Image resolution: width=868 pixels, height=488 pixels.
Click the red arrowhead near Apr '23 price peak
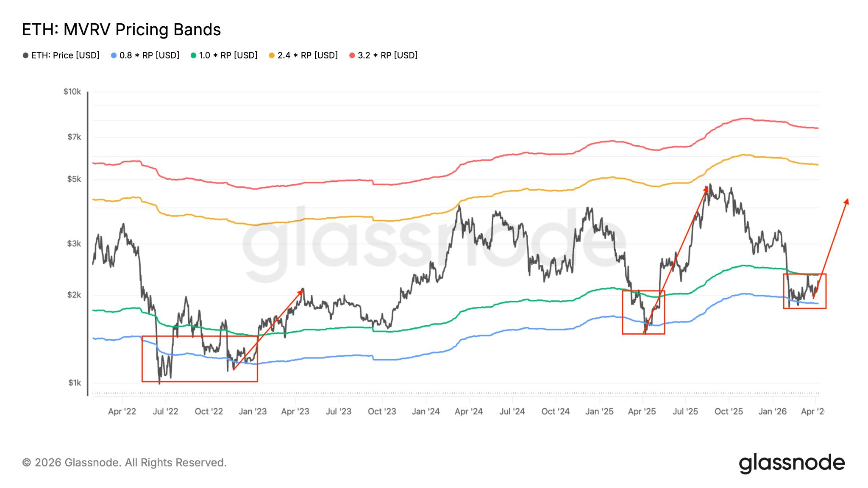coord(301,291)
